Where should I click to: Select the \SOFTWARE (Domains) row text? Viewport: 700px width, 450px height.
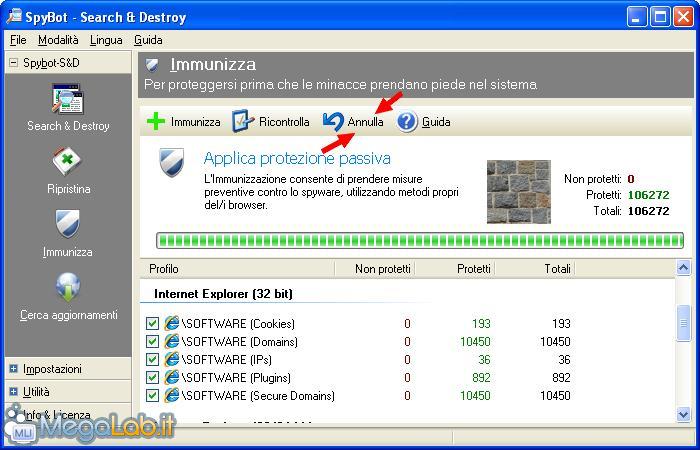click(240, 342)
